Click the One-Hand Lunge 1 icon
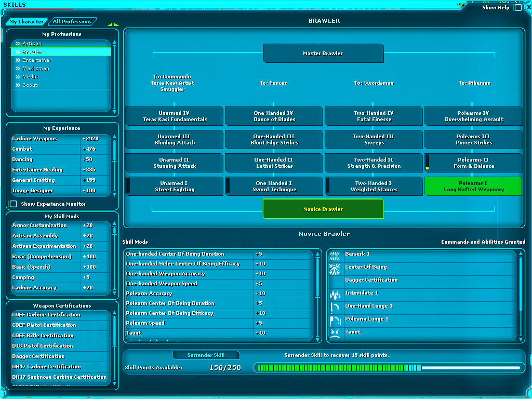 point(335,308)
